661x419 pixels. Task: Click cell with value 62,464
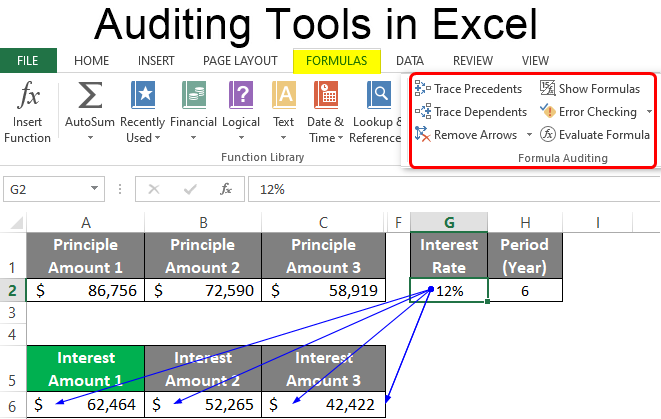(x=86, y=405)
